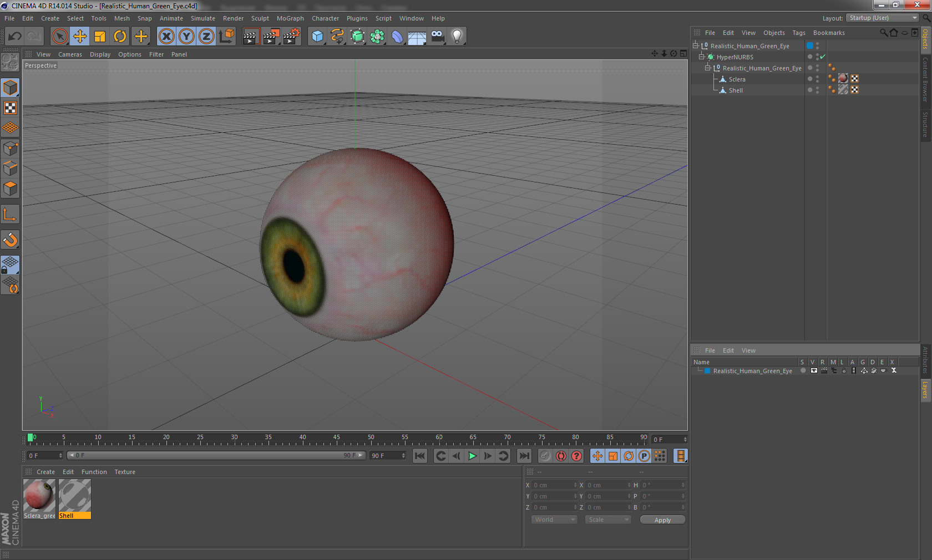Toggle layer View visibility icon
Screen dimensions: 932x560
click(814, 370)
